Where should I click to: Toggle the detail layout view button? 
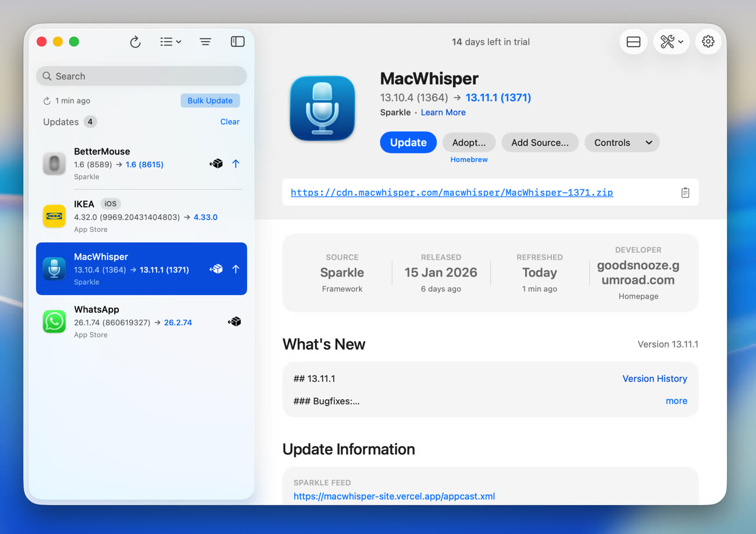(x=633, y=42)
